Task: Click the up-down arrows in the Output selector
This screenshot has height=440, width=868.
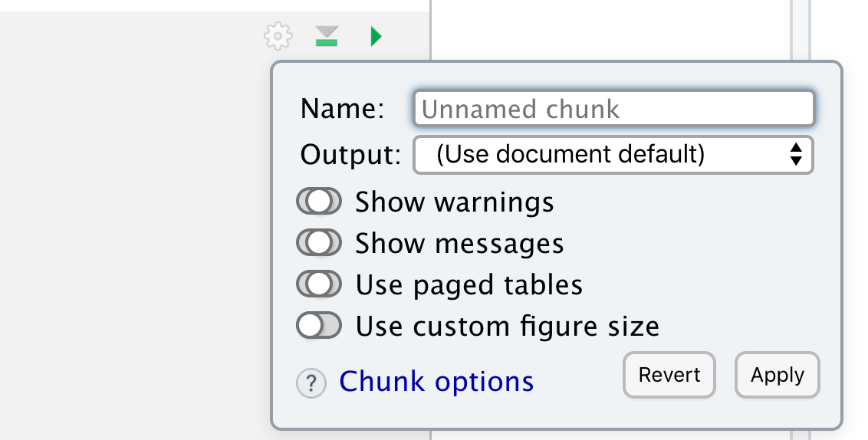Action: click(x=796, y=154)
